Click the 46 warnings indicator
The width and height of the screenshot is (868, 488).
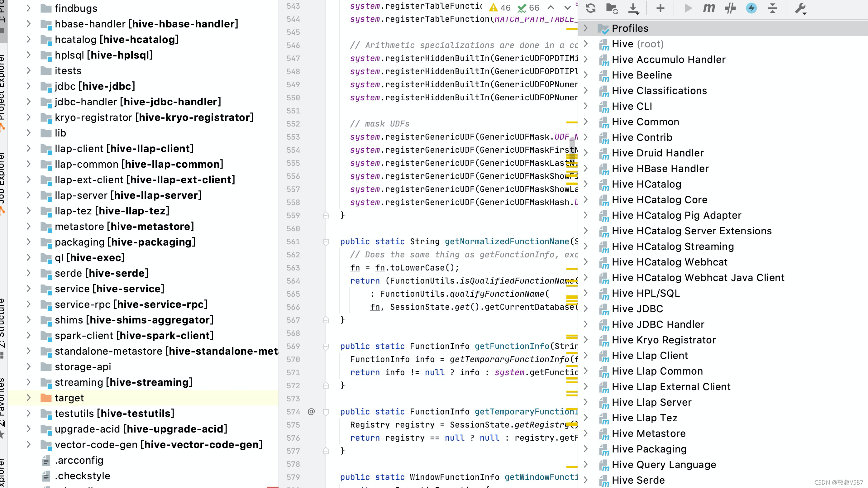[x=500, y=7]
